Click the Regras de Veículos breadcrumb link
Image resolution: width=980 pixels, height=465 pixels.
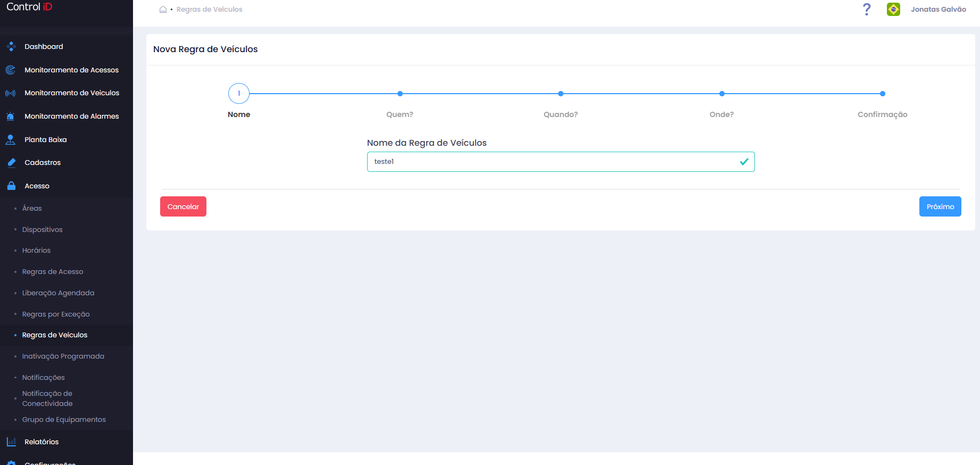click(209, 9)
